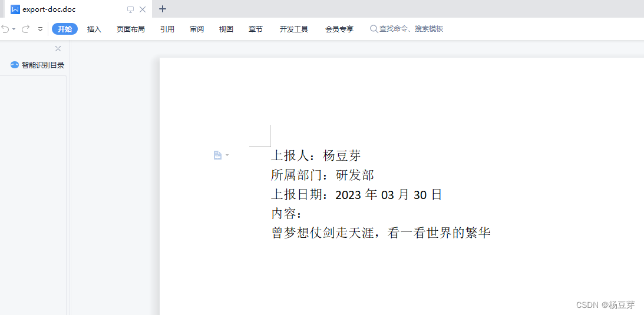644x315 pixels.
Task: Open the quick access toolbar customize dropdown
Action: point(40,29)
